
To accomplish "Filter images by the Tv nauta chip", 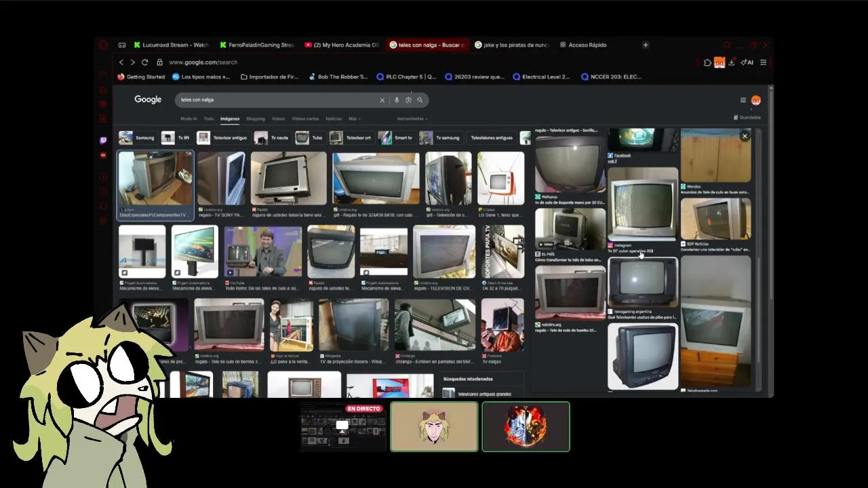I will [272, 138].
